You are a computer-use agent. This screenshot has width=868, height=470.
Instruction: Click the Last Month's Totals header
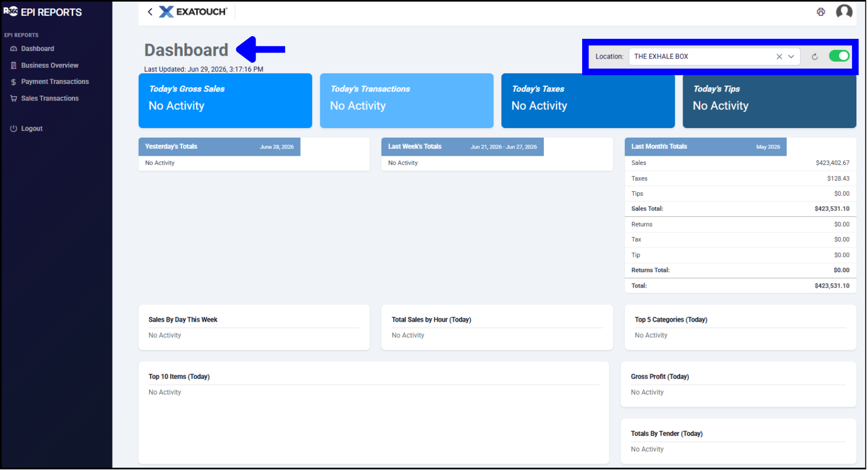(706, 147)
